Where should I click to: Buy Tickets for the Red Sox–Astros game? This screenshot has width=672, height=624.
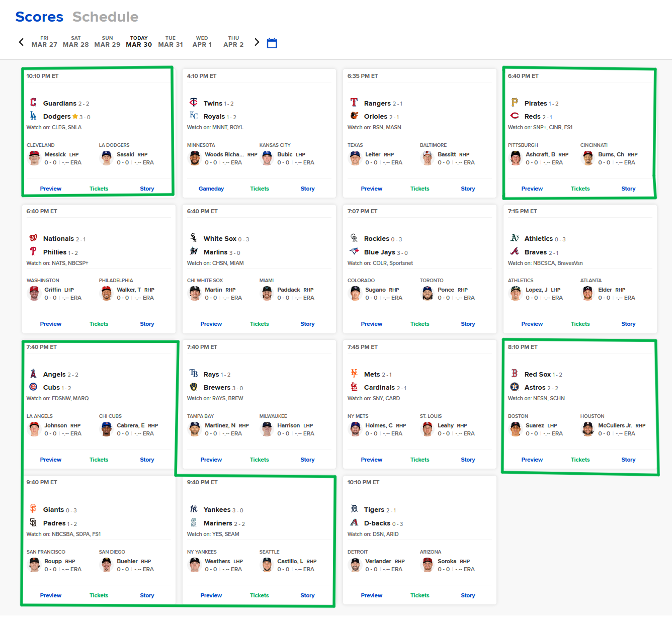coord(580,460)
